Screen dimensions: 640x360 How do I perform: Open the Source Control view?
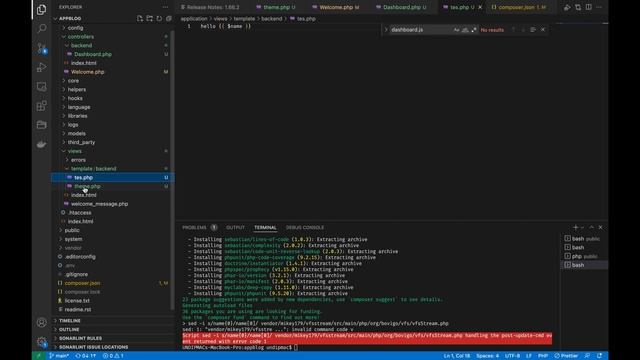pos(41,48)
